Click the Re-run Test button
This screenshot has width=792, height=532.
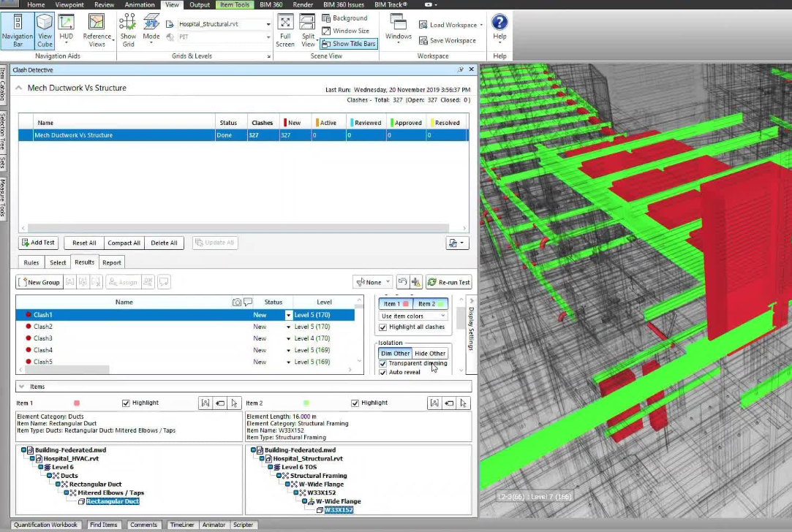[448, 282]
